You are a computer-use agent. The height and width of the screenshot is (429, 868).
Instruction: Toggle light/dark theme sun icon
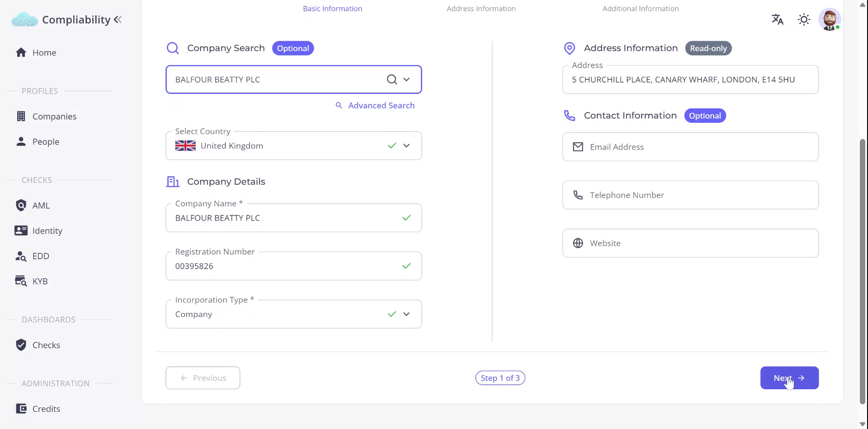(803, 19)
